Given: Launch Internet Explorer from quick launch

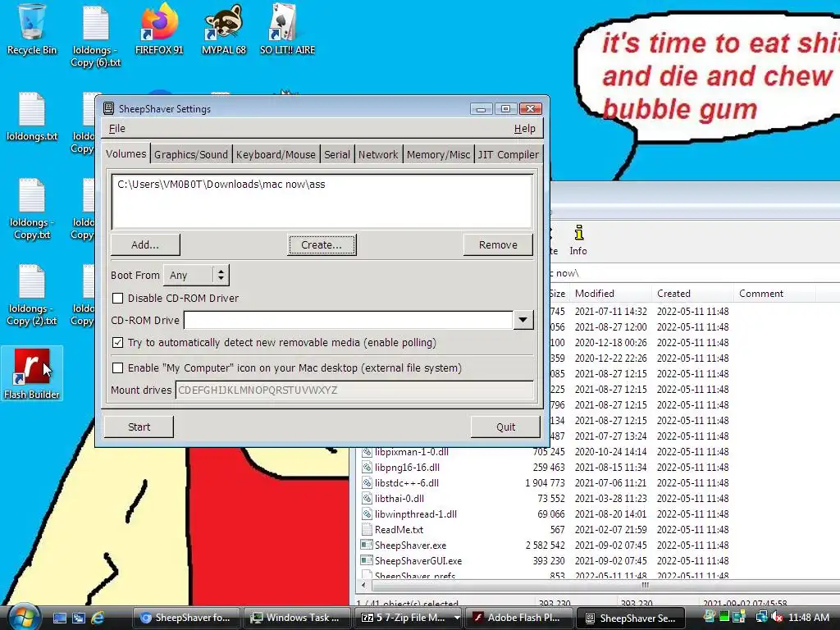Looking at the screenshot, I should coord(98,618).
